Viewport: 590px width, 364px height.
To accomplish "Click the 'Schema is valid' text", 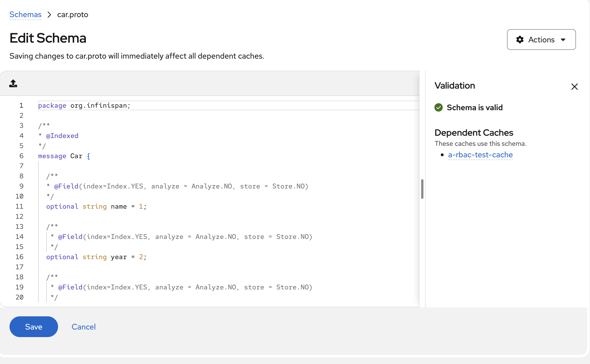I will pos(474,107).
